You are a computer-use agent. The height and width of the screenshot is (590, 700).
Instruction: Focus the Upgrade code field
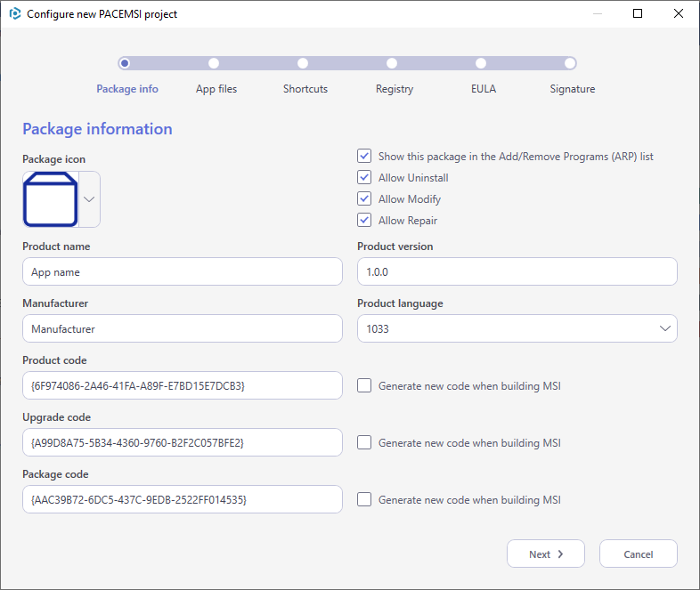click(183, 443)
